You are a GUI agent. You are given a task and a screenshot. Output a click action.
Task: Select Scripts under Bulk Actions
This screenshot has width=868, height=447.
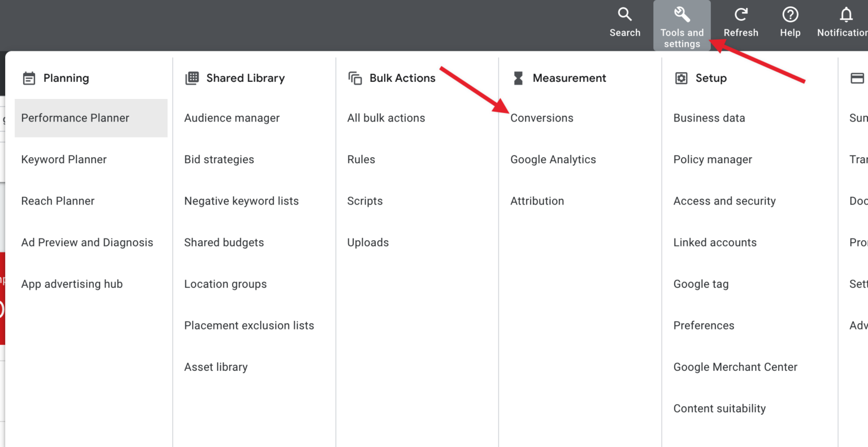365,201
